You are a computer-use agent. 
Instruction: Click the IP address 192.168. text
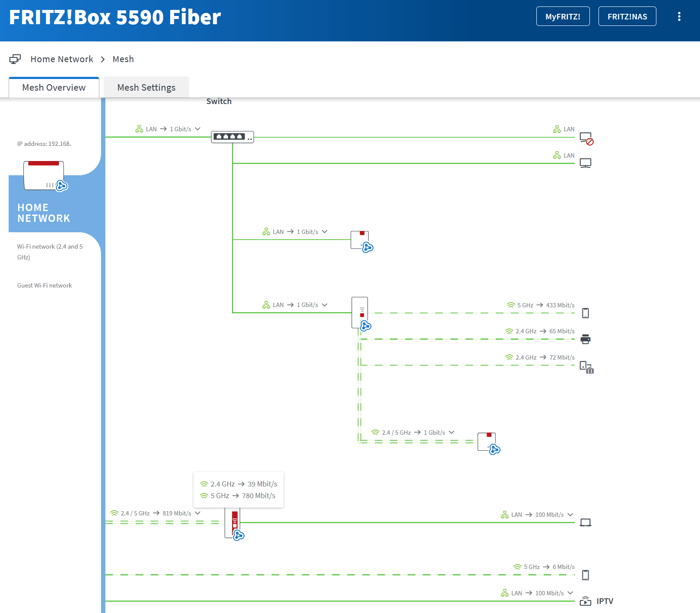point(44,144)
